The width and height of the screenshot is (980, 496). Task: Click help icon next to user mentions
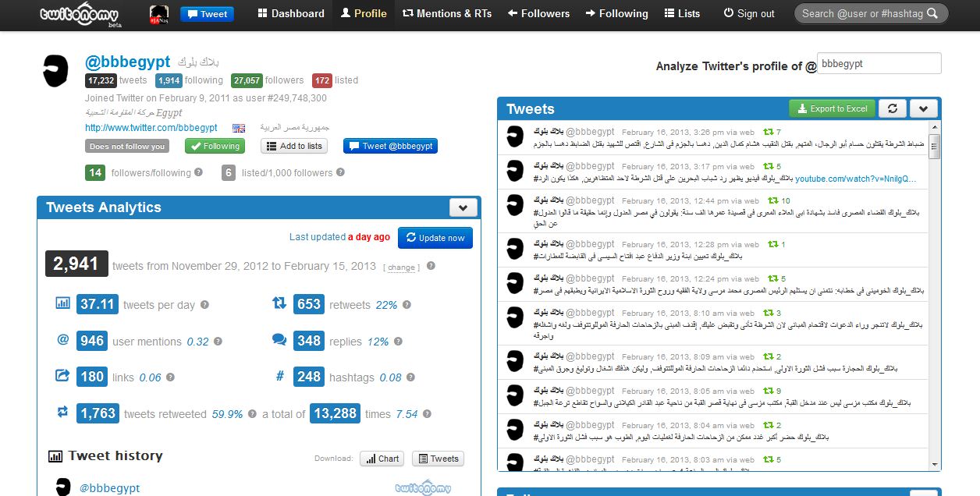click(218, 342)
